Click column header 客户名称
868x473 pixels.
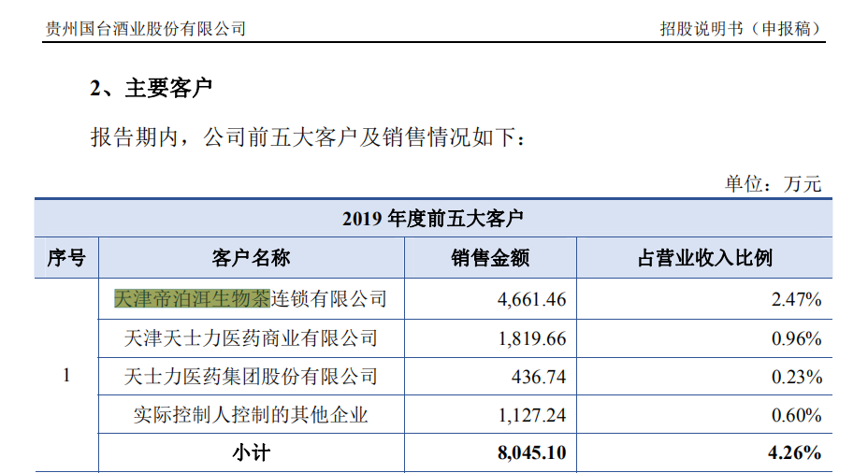point(252,258)
